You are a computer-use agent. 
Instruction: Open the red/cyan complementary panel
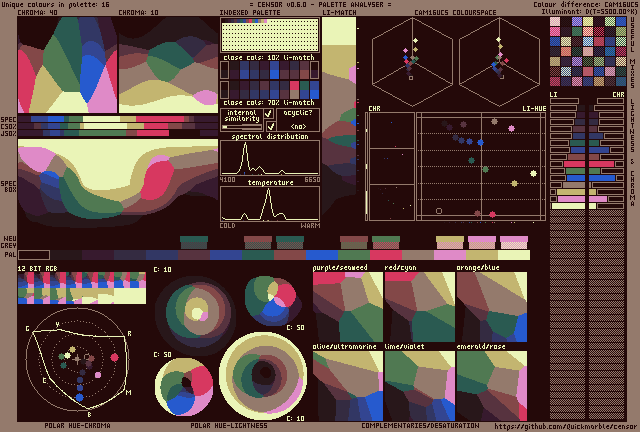[x=420, y=307]
